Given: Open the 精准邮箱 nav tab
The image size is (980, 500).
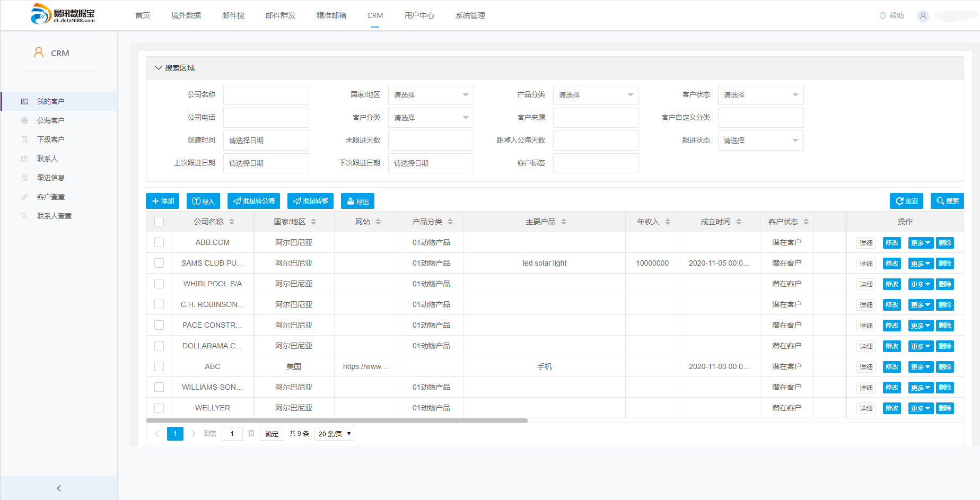Looking at the screenshot, I should tap(331, 15).
